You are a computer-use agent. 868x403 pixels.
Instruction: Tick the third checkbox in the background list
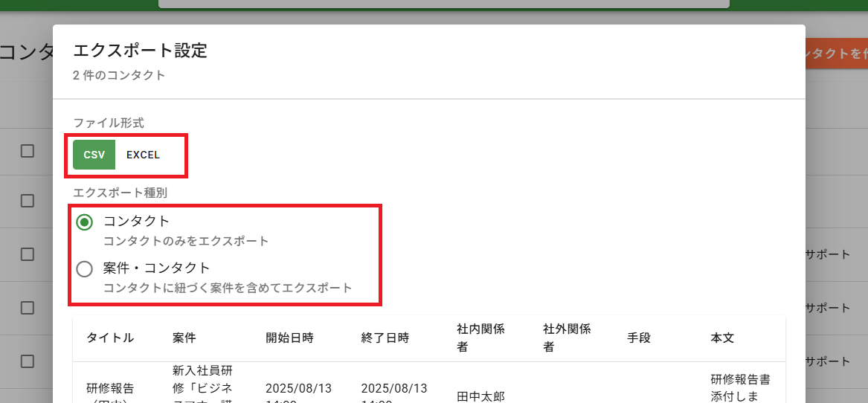coord(28,254)
